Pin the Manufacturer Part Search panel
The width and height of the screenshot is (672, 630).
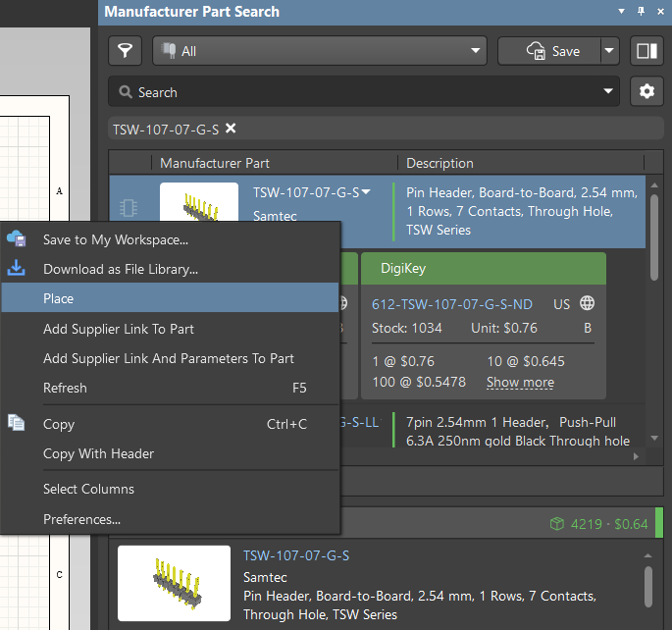(x=642, y=11)
